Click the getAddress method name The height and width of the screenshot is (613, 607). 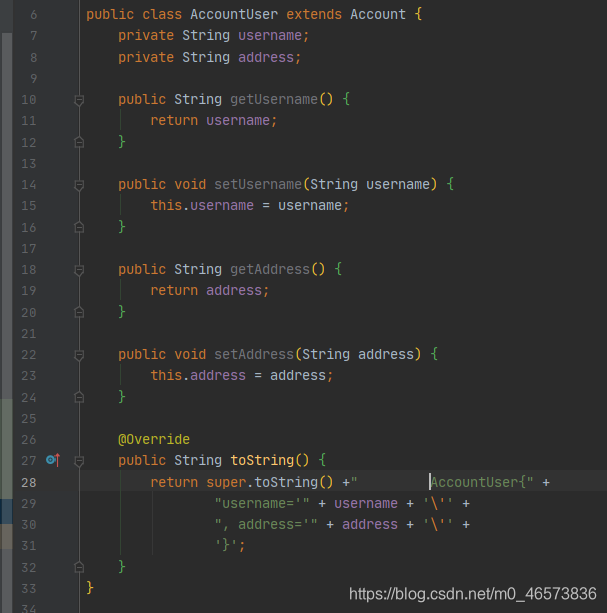270,269
